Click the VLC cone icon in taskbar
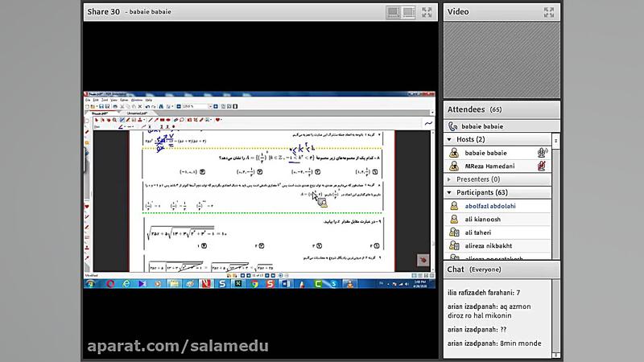The image size is (644, 362). [349, 284]
